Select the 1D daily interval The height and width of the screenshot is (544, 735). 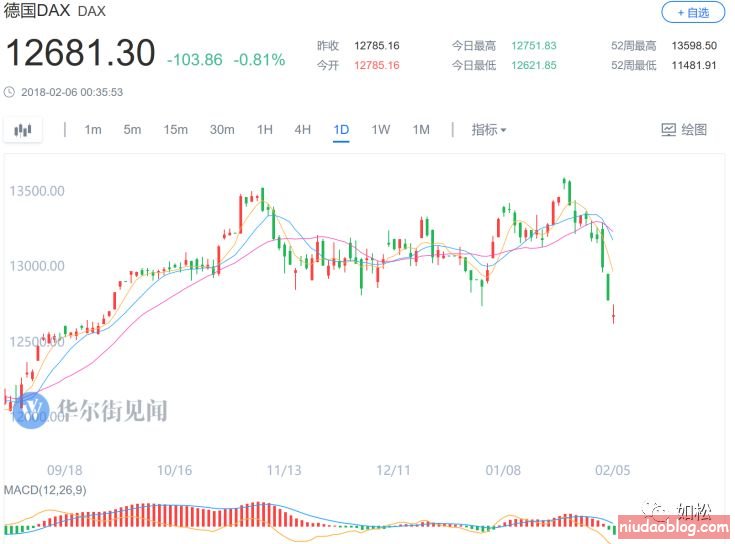341,129
